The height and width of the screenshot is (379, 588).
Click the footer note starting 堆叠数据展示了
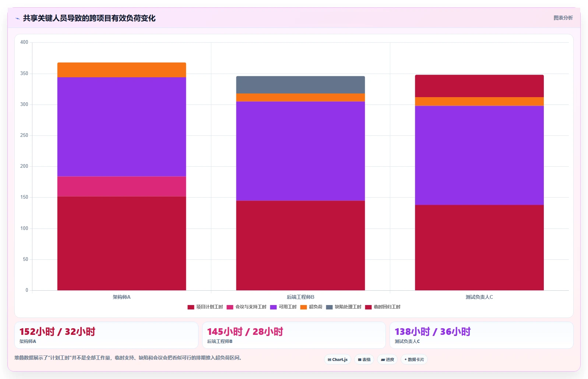(x=129, y=358)
